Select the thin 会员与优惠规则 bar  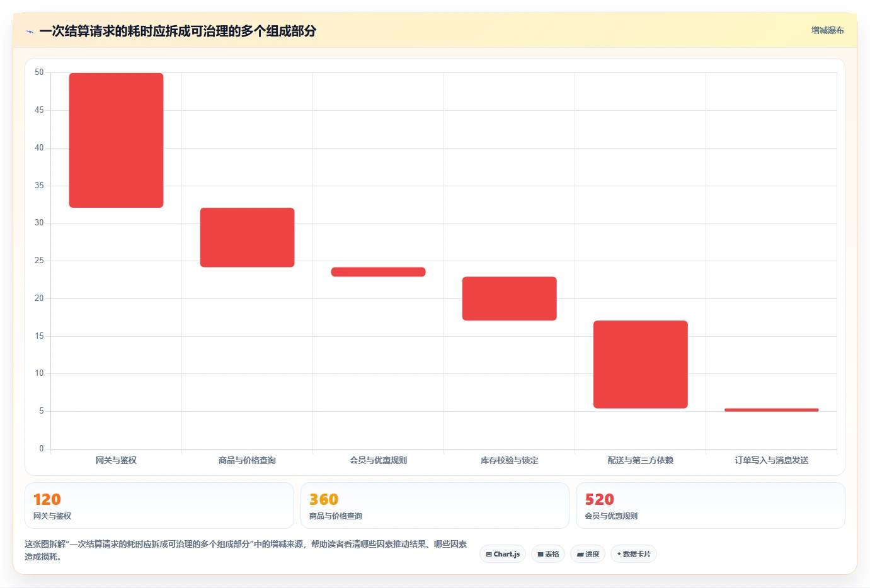[378, 272]
